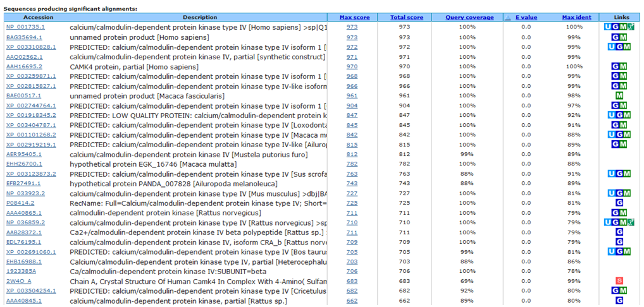The height and width of the screenshot is (307, 644).
Task: Sort results by Max ident header
Action: coord(577,17)
